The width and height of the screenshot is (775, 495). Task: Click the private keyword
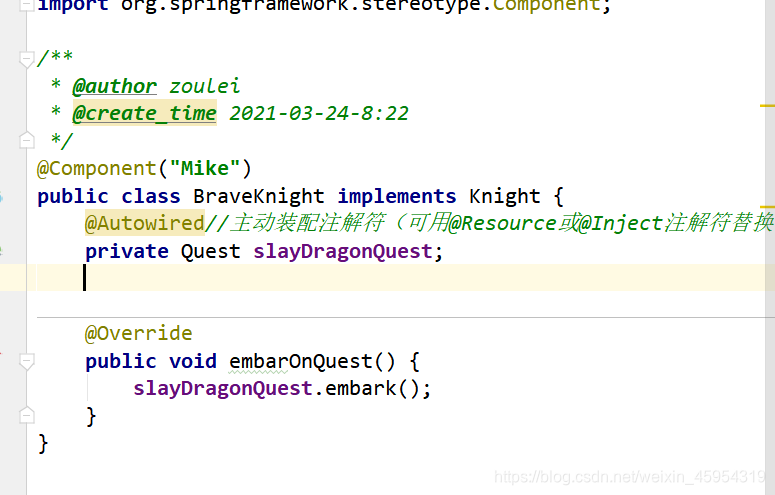click(127, 252)
